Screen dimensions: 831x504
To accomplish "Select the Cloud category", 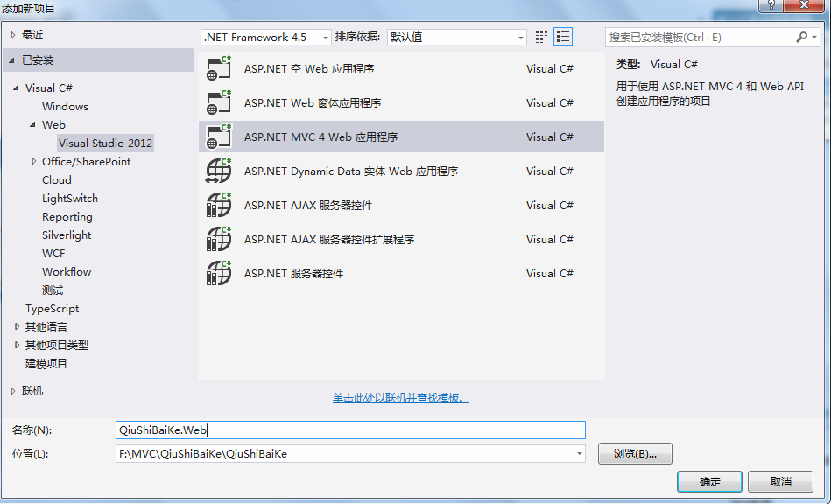I will [57, 180].
